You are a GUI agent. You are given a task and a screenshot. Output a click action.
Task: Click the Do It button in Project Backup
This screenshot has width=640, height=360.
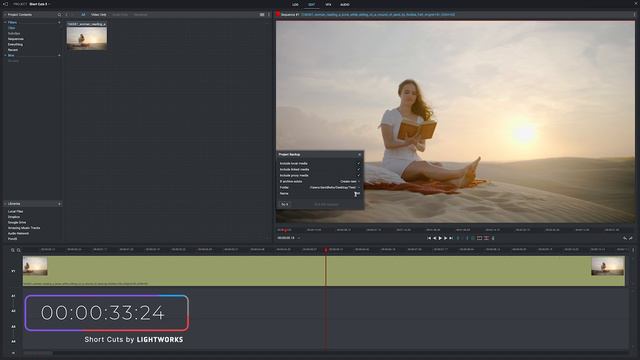tap(284, 204)
